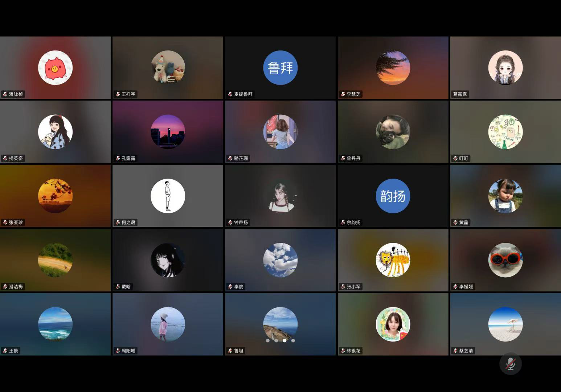561x392 pixels.
Task: Go to the last page dot indicator
Action: (x=293, y=340)
